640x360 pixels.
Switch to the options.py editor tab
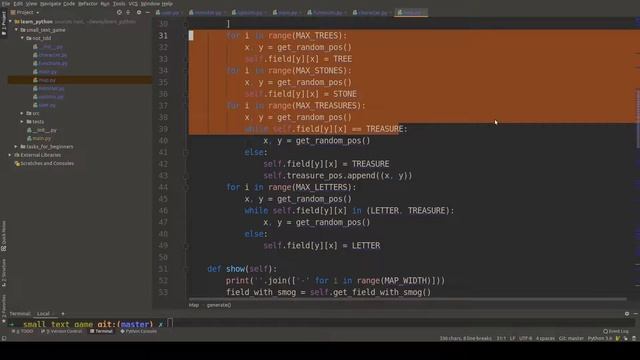click(x=249, y=13)
